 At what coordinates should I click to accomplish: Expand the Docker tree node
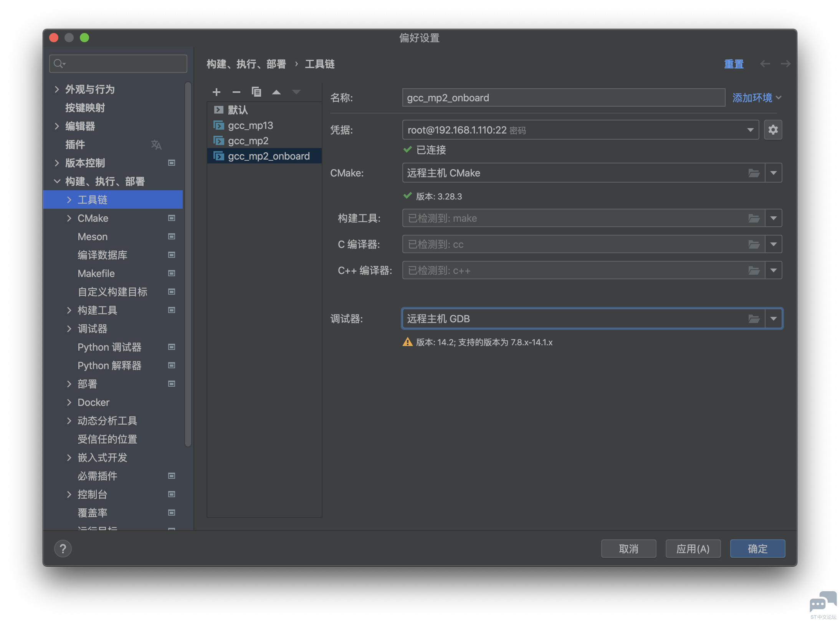pyautogui.click(x=69, y=402)
